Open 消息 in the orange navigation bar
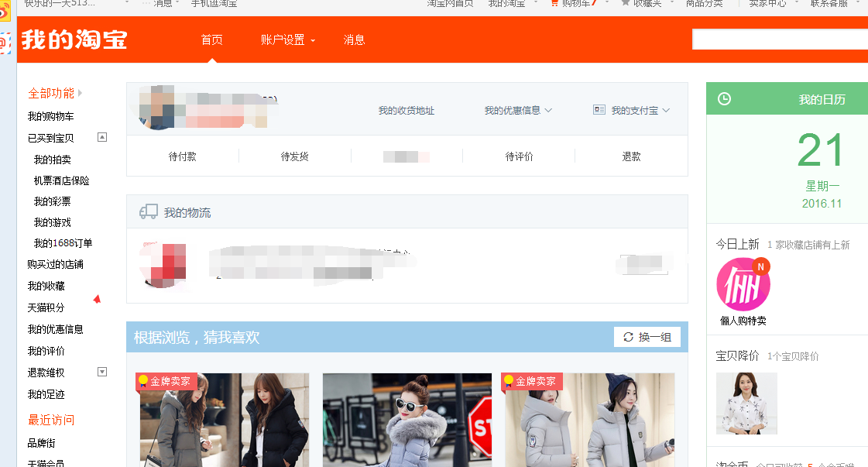Screen dimensions: 868x467 click(355, 40)
